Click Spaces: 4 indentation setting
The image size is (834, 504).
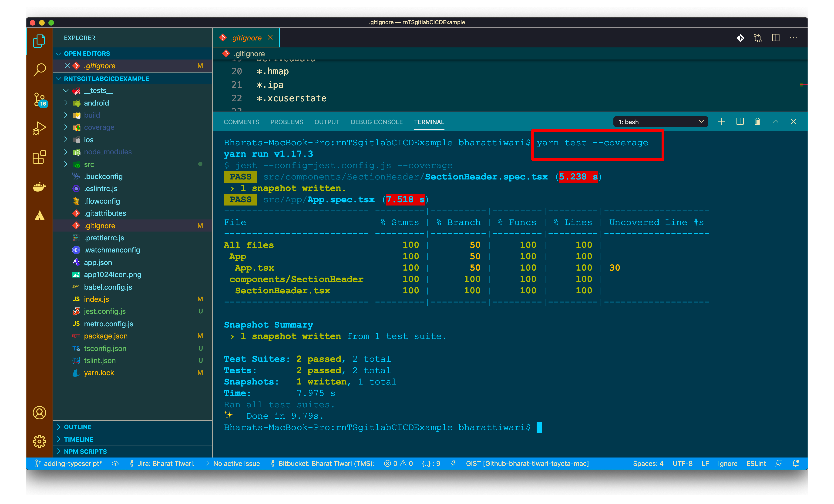tap(648, 463)
